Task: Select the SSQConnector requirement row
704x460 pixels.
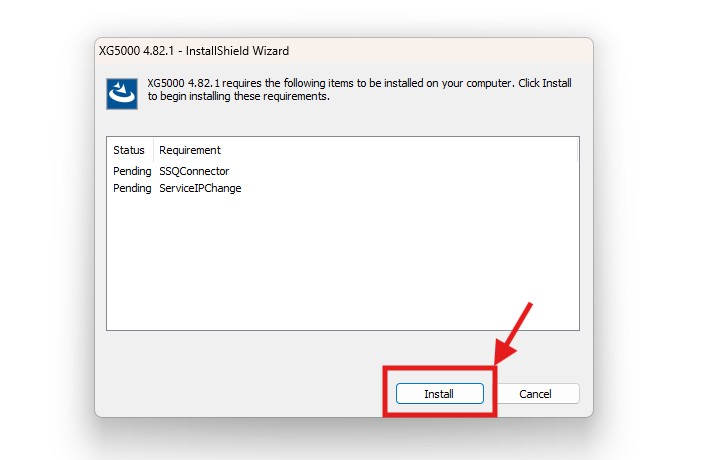Action: click(x=343, y=171)
